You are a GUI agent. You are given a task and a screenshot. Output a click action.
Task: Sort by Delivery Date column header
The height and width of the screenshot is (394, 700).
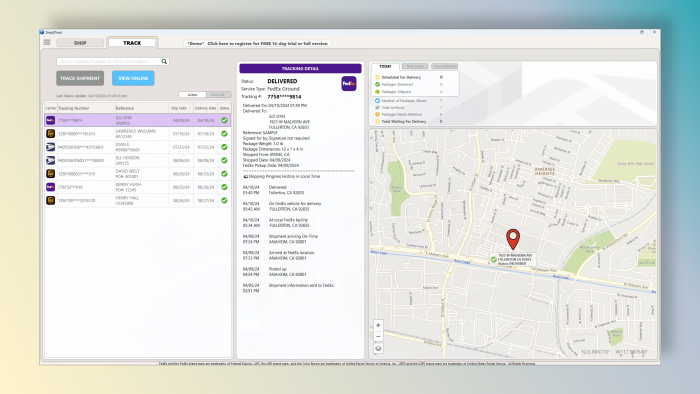click(205, 108)
